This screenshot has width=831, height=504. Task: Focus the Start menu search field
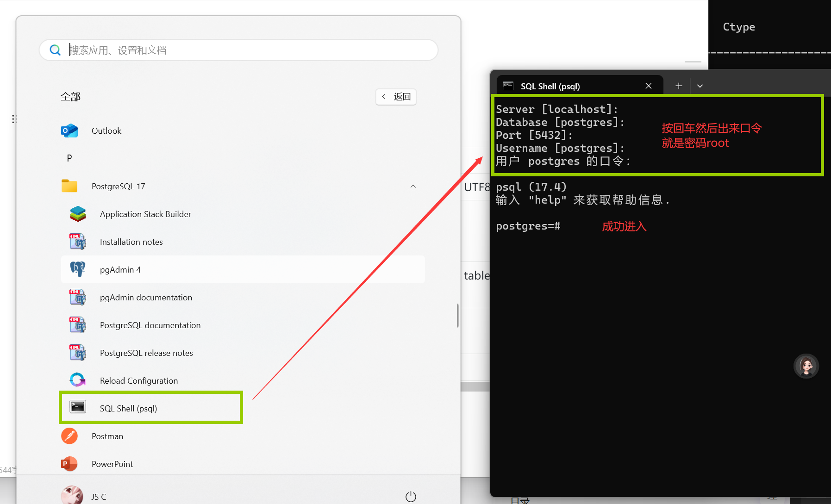[x=238, y=50]
